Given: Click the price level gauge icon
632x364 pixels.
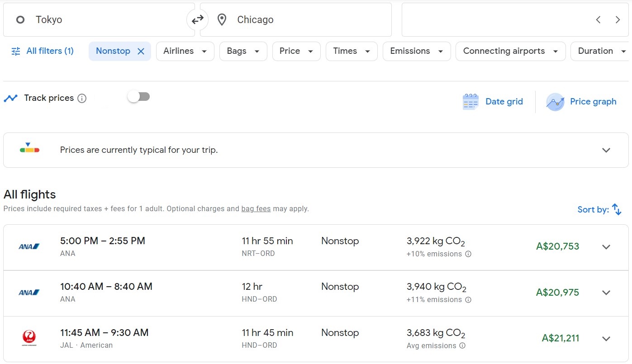Looking at the screenshot, I should click(30, 148).
